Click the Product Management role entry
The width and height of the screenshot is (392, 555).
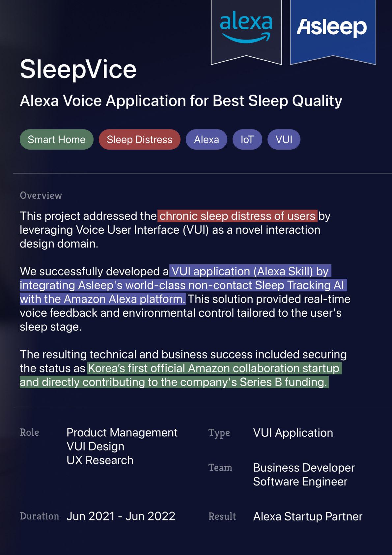click(x=122, y=432)
